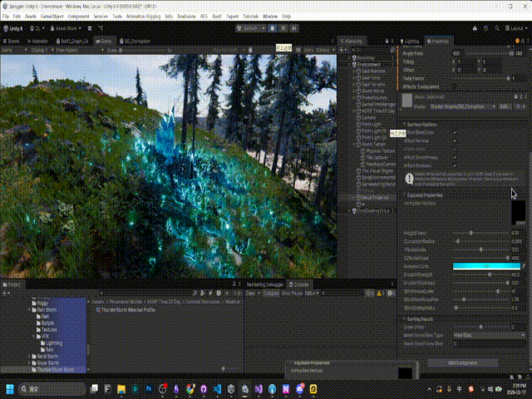The width and height of the screenshot is (532, 399).
Task: Toggle the Affect BaseColor checkbox
Action: (x=455, y=132)
